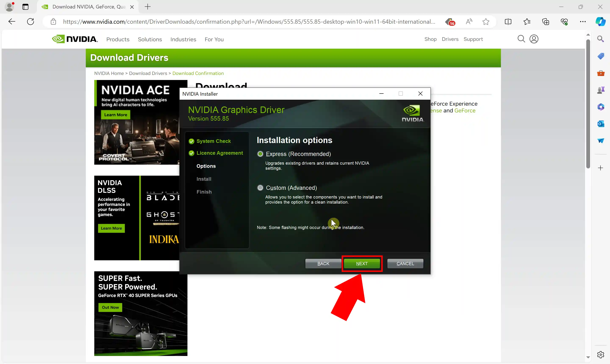
Task: Open For You menu item
Action: click(214, 39)
